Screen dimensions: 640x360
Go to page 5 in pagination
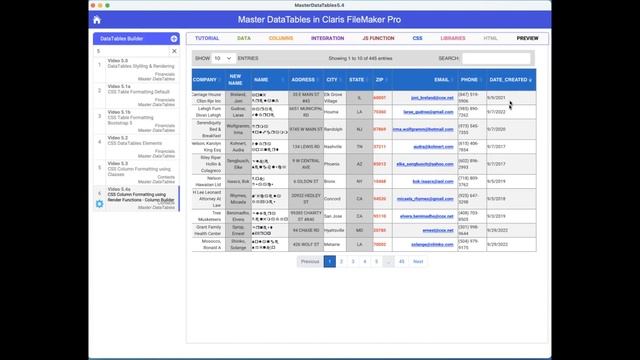[376, 262]
